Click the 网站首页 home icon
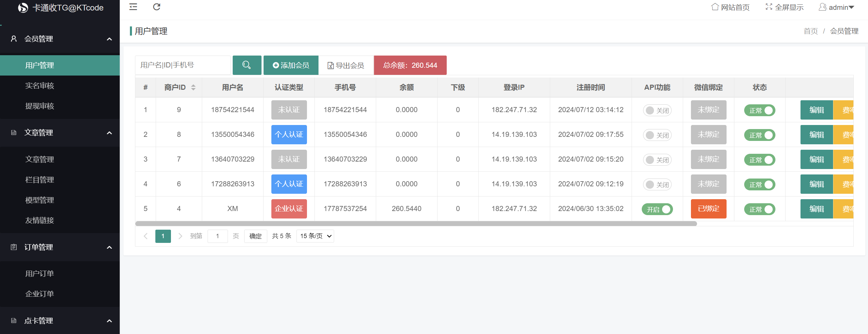This screenshot has height=334, width=868. pyautogui.click(x=715, y=7)
